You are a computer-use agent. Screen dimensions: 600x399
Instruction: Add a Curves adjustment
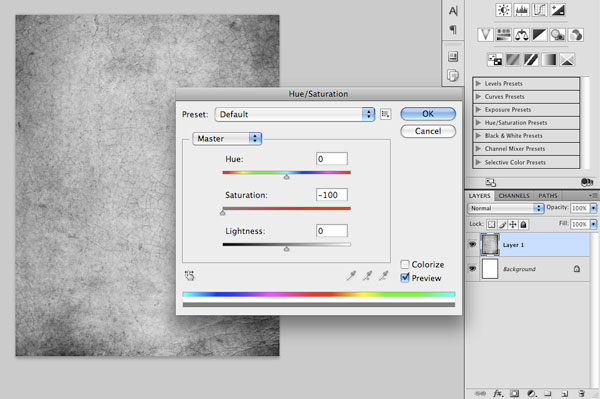click(540, 10)
